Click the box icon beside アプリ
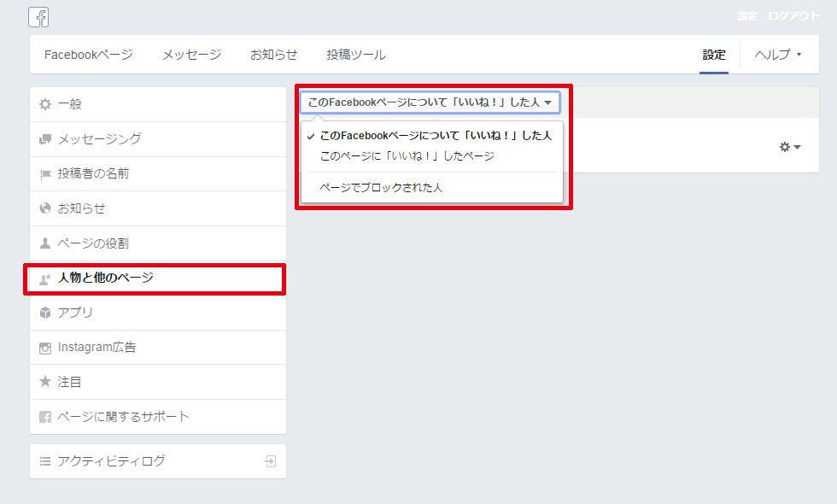837x504 pixels. click(x=45, y=313)
